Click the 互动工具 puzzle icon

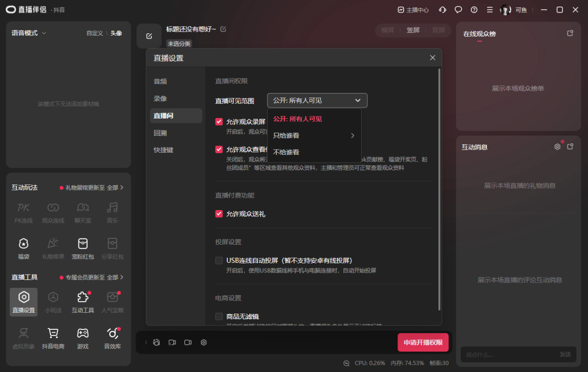click(x=83, y=301)
